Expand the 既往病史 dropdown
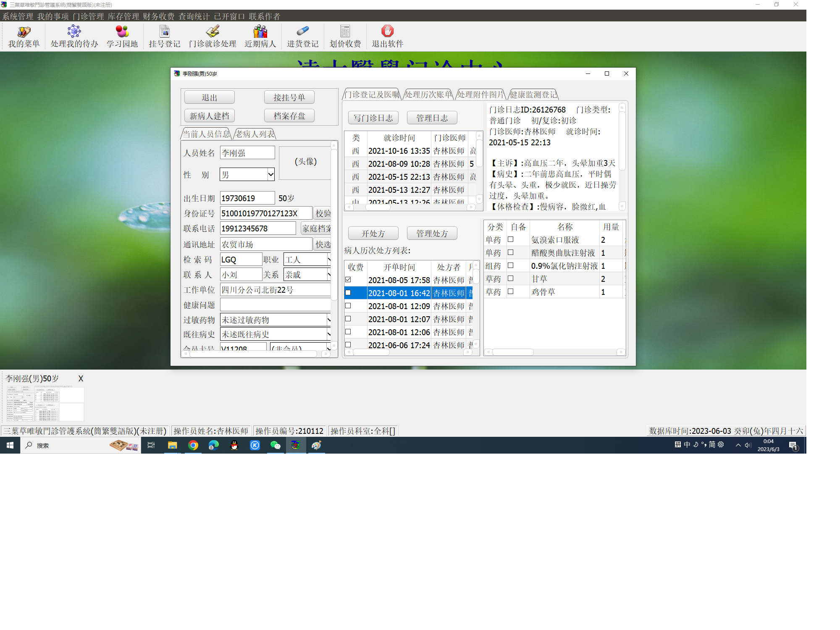 (329, 334)
